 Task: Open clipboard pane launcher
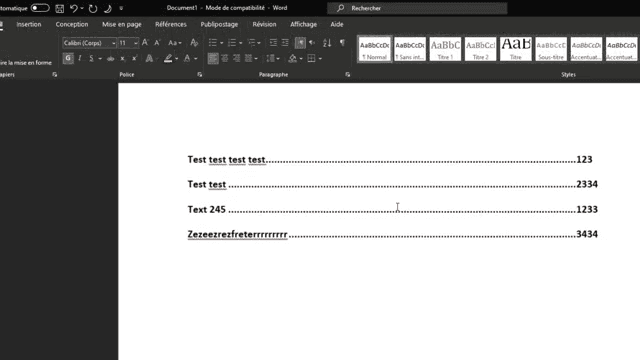pyautogui.click(x=55, y=75)
